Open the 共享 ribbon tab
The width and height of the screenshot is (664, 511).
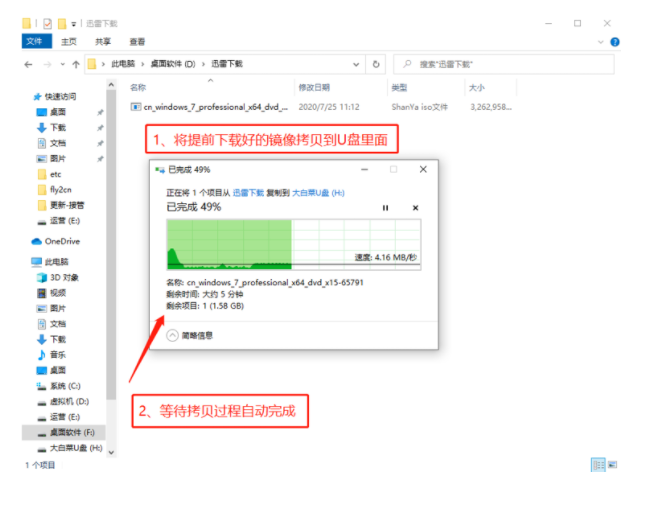[x=103, y=41]
